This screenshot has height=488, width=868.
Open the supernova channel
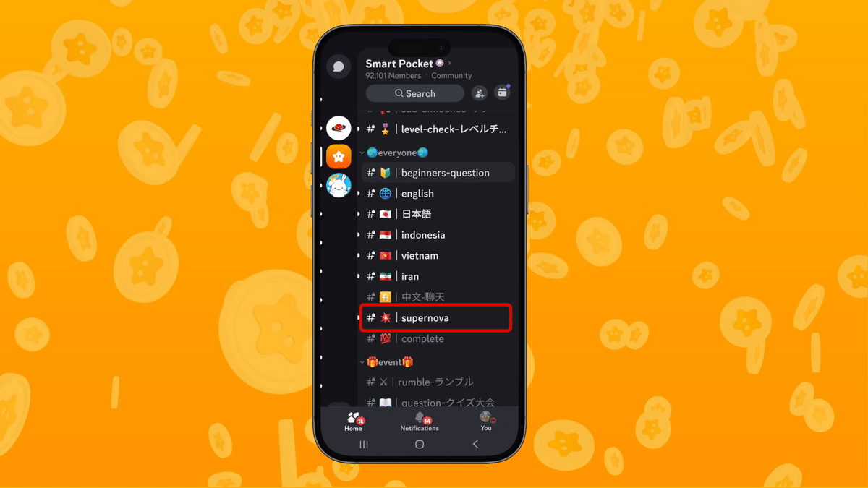pyautogui.click(x=436, y=318)
